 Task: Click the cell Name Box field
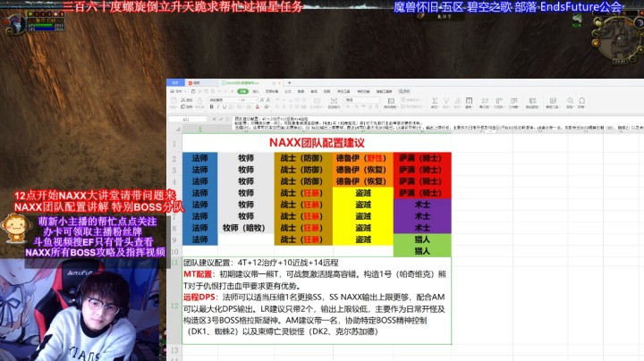pyautogui.click(x=188, y=119)
